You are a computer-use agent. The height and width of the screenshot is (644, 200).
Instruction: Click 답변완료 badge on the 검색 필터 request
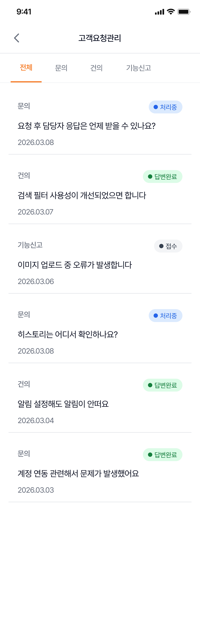[x=162, y=176]
